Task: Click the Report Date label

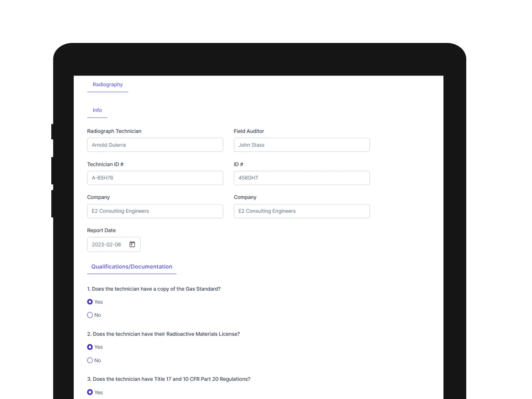Action: coord(101,230)
